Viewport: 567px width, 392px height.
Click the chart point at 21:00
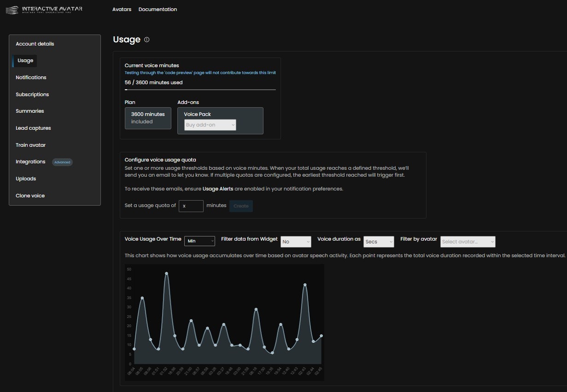point(191,321)
